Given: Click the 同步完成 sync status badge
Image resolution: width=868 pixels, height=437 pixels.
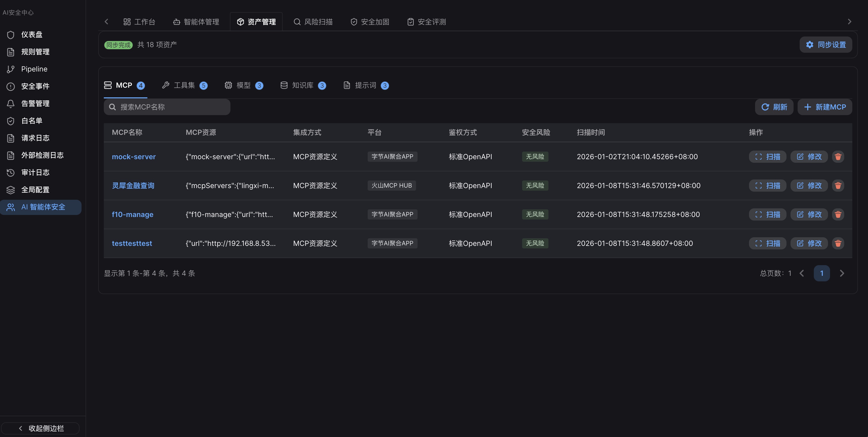Looking at the screenshot, I should point(118,45).
